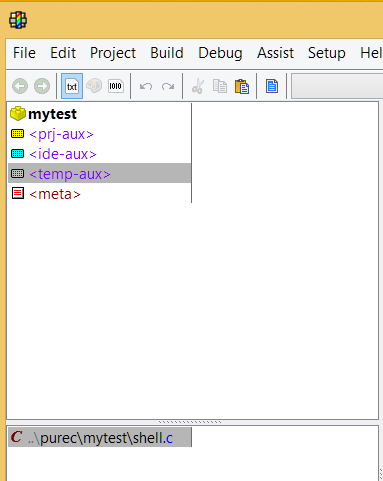
Task: Click the scissors cut icon
Action: click(198, 86)
